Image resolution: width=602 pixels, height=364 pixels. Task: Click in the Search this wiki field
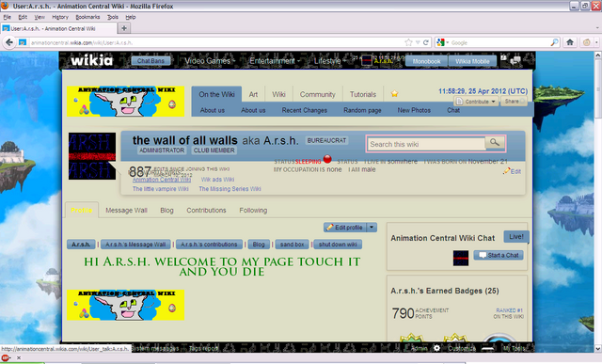coord(426,144)
